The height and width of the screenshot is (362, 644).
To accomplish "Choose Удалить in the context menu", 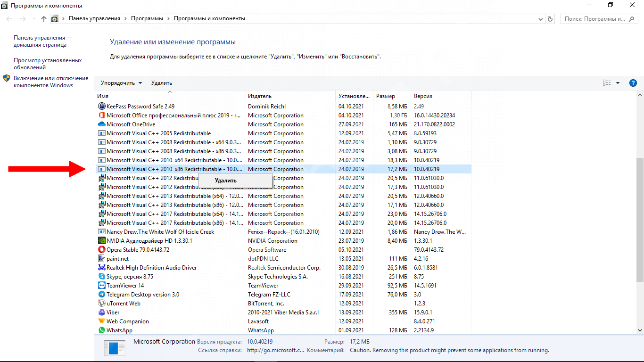I will [235, 181].
